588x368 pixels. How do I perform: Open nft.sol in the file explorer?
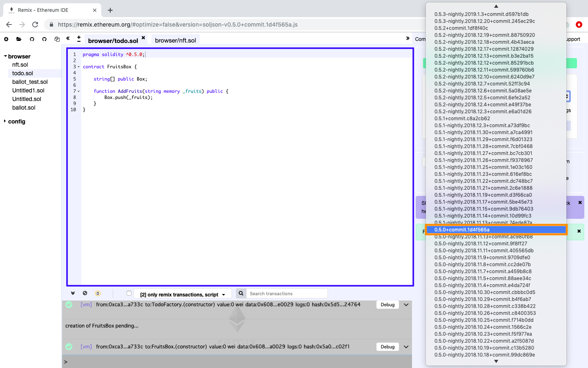coord(20,65)
